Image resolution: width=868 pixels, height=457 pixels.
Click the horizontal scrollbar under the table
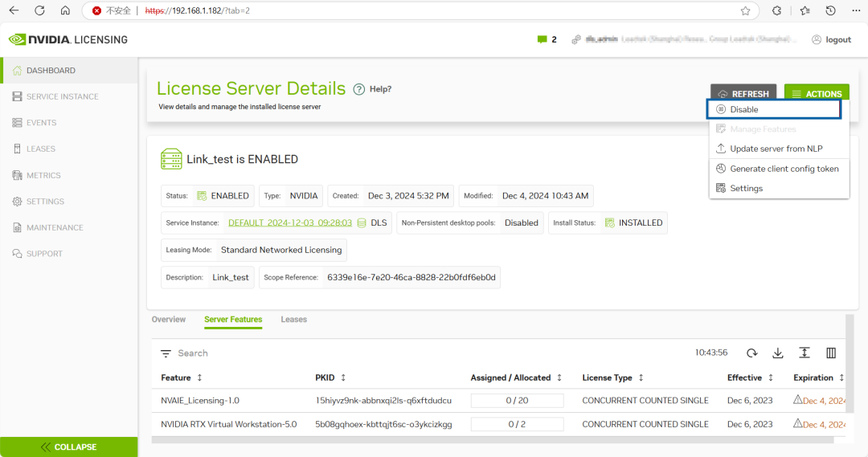coord(493,440)
